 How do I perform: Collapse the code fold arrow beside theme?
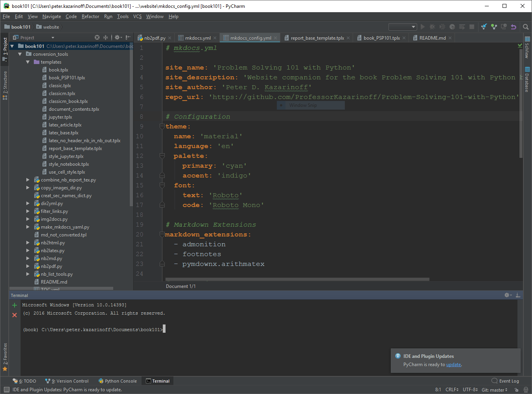point(162,126)
